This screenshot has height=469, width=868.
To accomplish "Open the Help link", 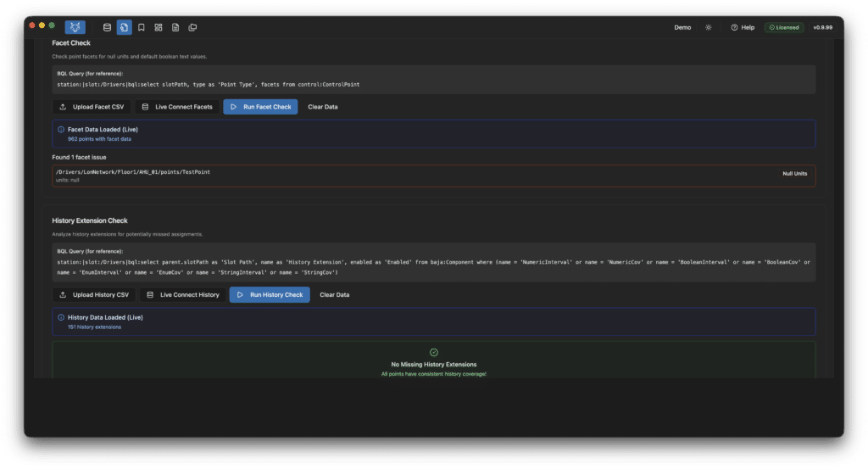I will click(743, 27).
